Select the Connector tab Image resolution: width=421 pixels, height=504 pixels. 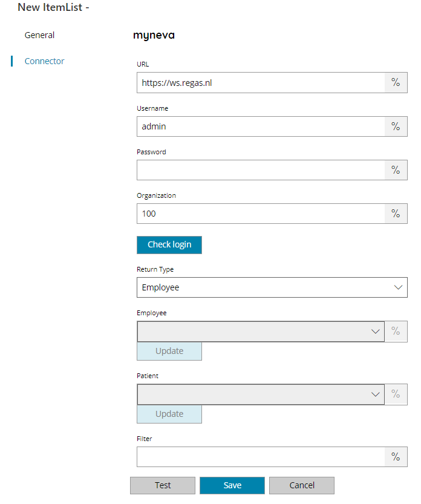click(x=44, y=61)
